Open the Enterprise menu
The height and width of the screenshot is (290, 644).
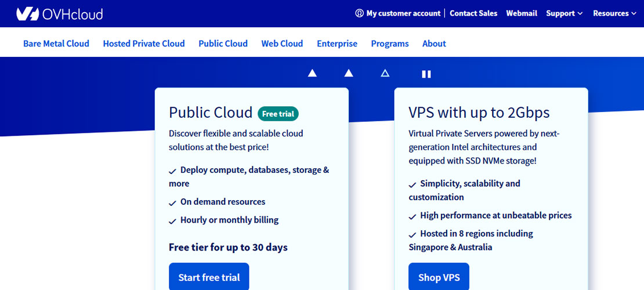point(337,43)
